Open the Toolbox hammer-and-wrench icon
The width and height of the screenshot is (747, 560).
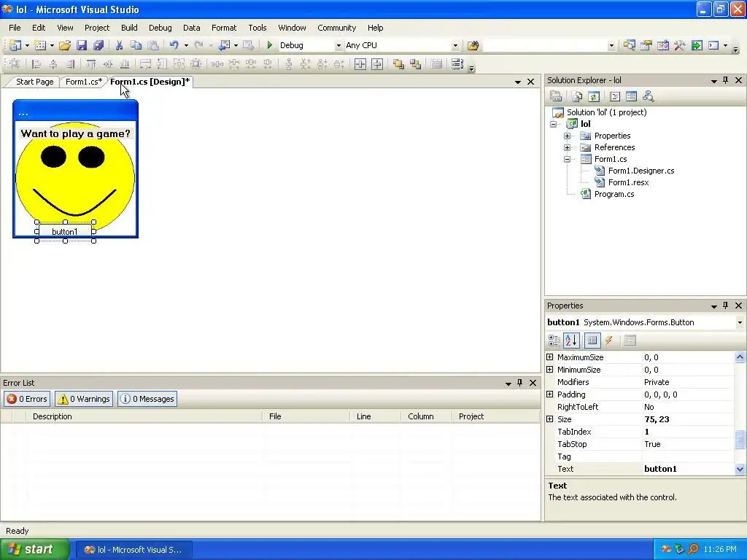[x=680, y=46]
